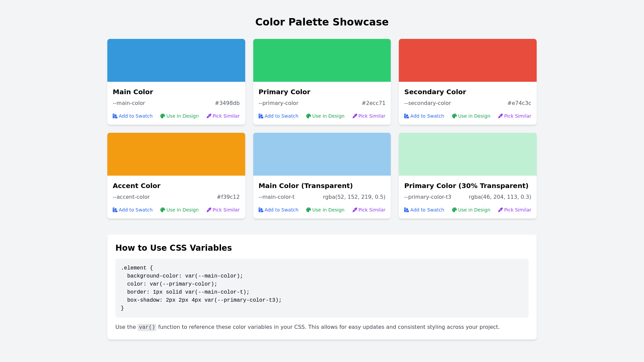Click the --primary-color-t3 variable name

[428, 197]
